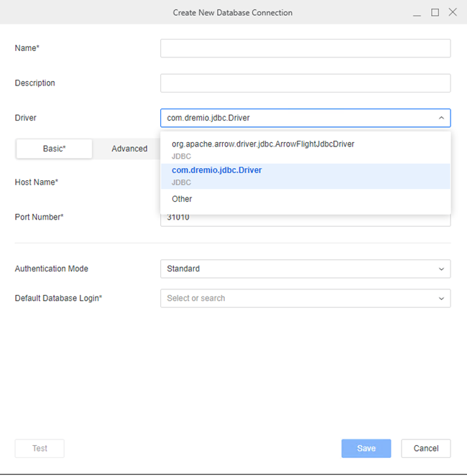Click the Save button
This screenshot has height=476, width=467.
[366, 449]
